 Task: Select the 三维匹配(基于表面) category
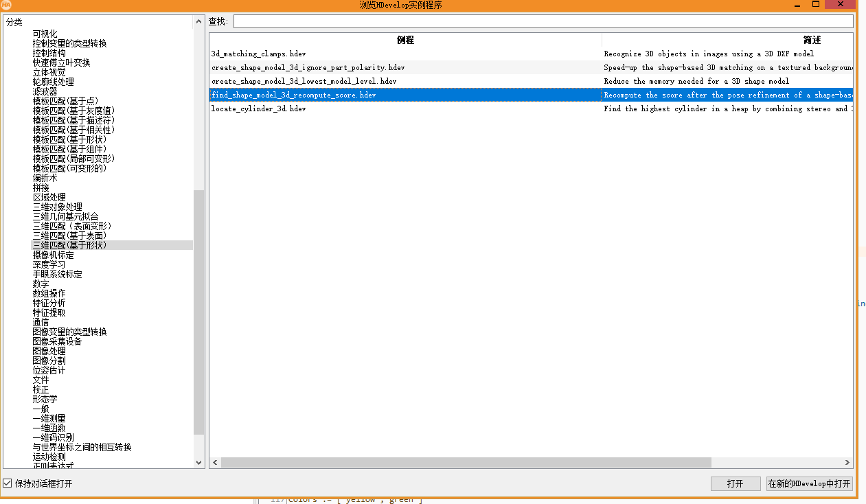(x=69, y=236)
